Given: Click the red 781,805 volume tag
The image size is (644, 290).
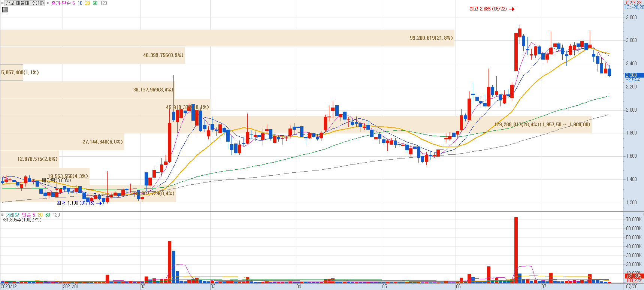Looking at the screenshot, I should (x=634, y=276).
